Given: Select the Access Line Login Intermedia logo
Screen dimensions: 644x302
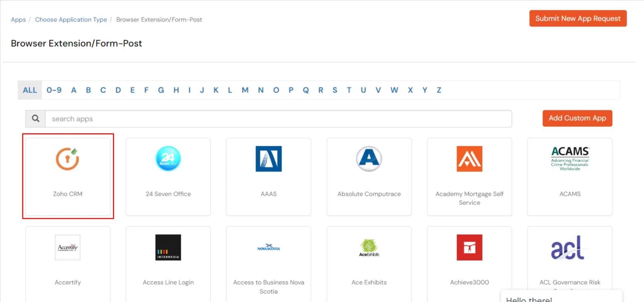Looking at the screenshot, I should point(168,247).
